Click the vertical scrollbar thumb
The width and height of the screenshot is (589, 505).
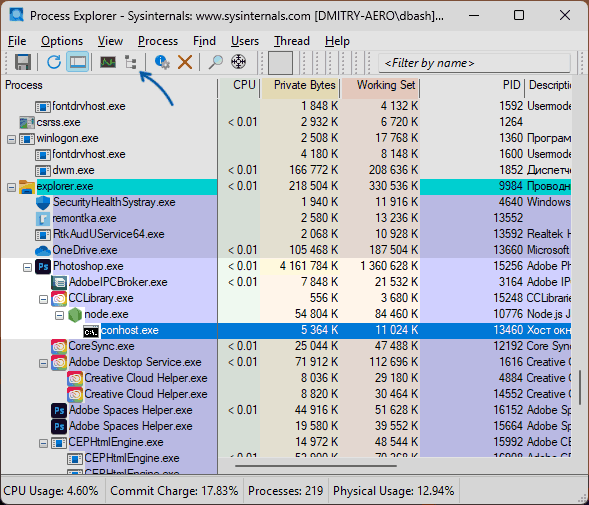pos(580,387)
